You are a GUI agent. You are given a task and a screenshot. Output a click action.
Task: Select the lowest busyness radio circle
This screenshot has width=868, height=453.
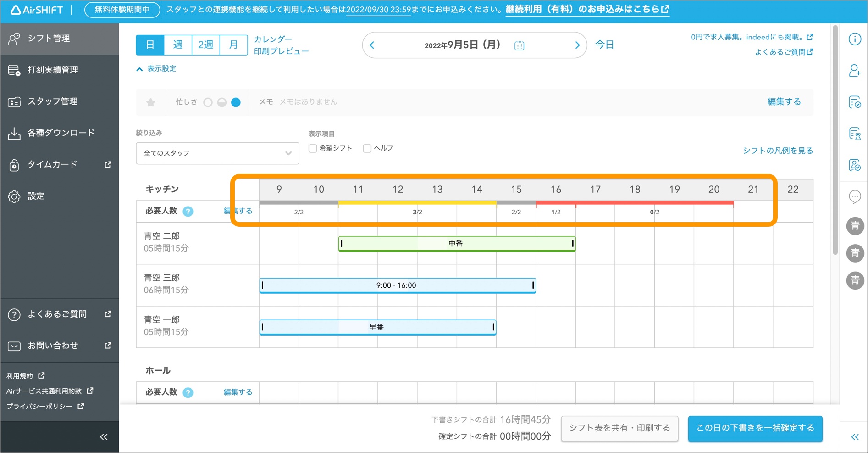(x=209, y=102)
